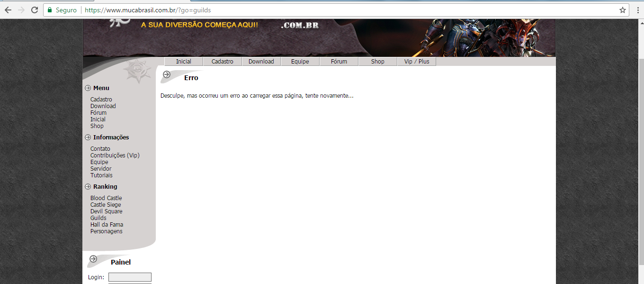Open Contribuições (Vip) sidebar link

[x=115, y=156]
